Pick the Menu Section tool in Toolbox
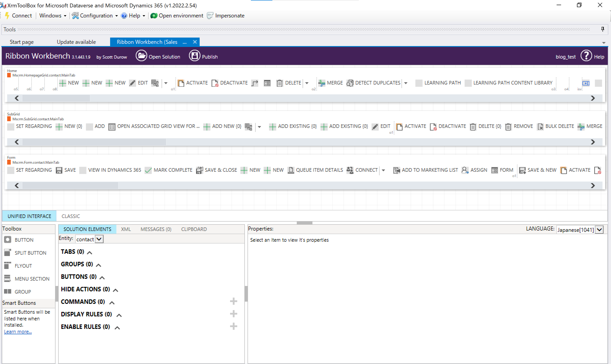Screen dimensions: 611x364 tap(27, 279)
